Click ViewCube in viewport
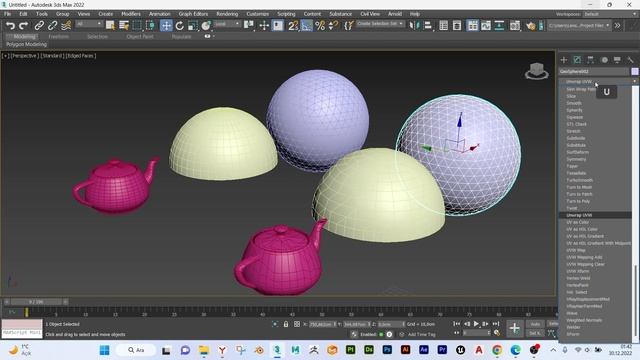 tap(537, 71)
